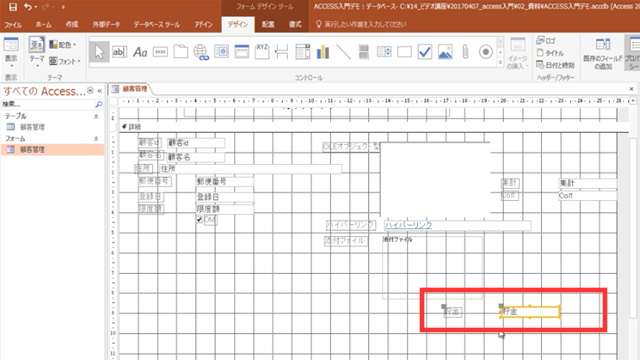Click inside the navigation pane search box

[48, 104]
